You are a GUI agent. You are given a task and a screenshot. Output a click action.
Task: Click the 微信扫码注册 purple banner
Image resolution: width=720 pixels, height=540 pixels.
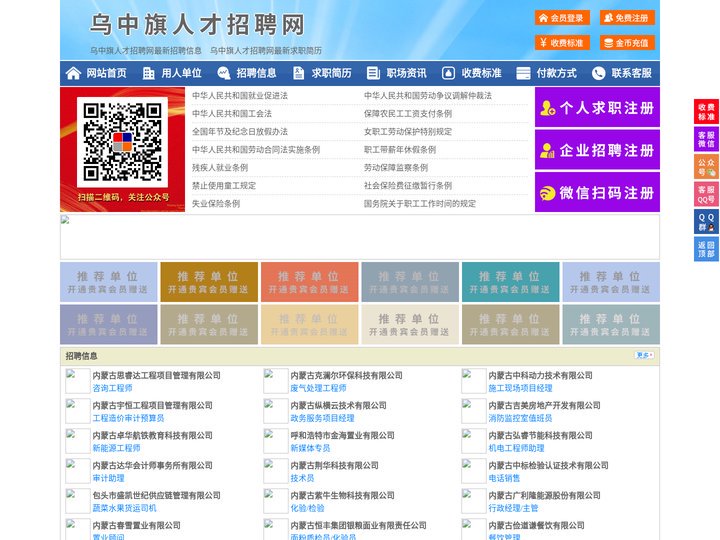click(597, 192)
